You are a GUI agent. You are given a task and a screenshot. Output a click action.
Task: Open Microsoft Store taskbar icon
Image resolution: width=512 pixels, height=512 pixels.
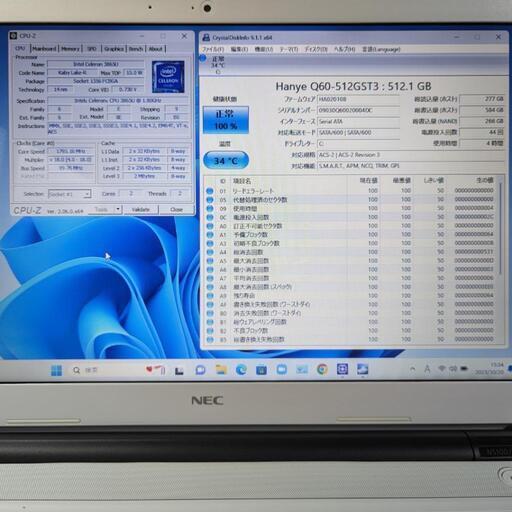coord(261,369)
